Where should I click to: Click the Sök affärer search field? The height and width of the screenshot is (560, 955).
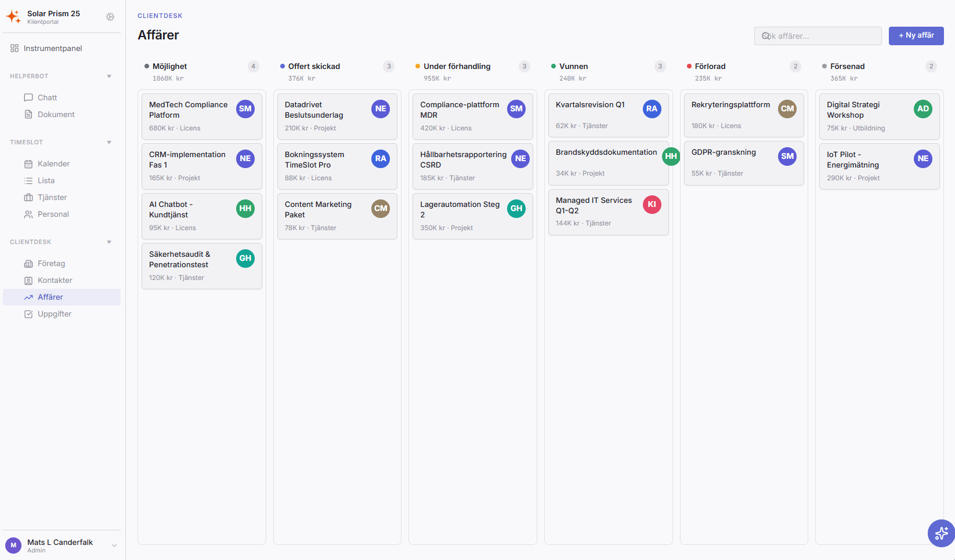click(x=817, y=35)
